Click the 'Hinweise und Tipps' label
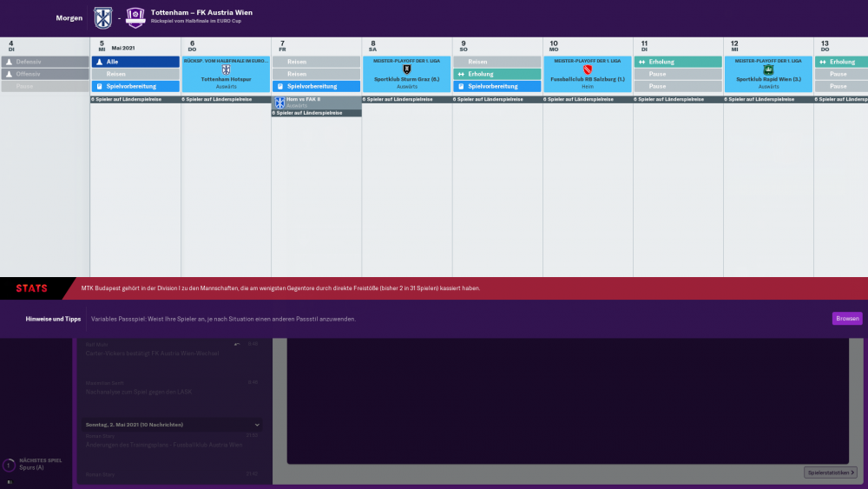Image resolution: width=868 pixels, height=489 pixels. coord(53,319)
